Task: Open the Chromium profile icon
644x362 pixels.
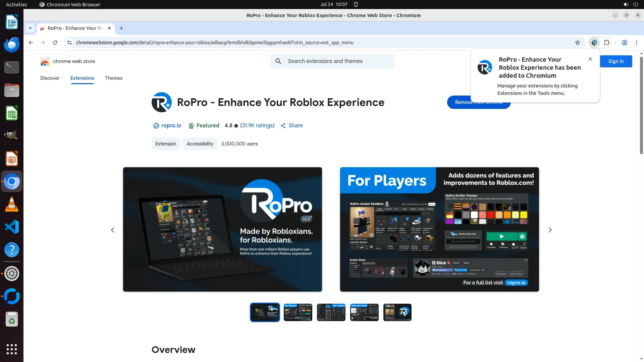Action: coord(624,43)
